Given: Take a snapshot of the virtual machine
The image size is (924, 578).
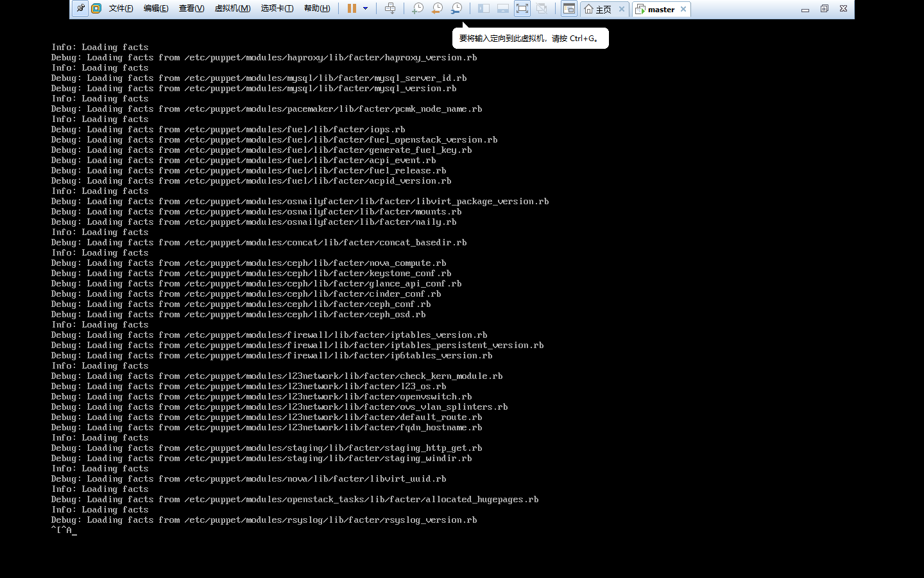Looking at the screenshot, I should coord(418,8).
